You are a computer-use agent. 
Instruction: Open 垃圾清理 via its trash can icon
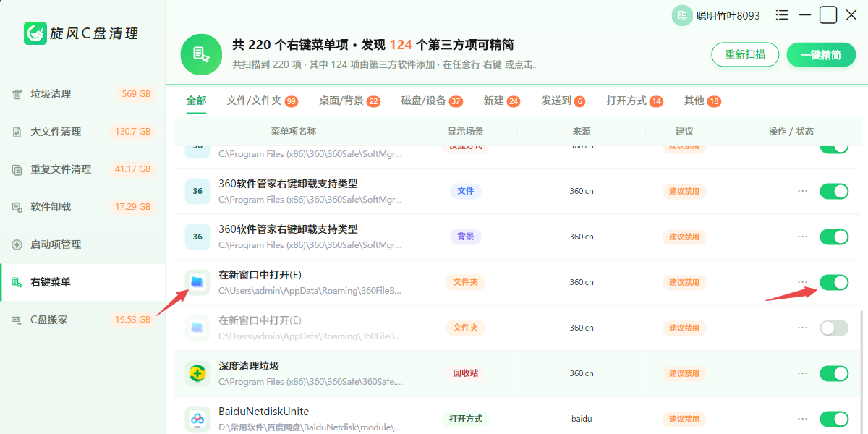[x=17, y=94]
